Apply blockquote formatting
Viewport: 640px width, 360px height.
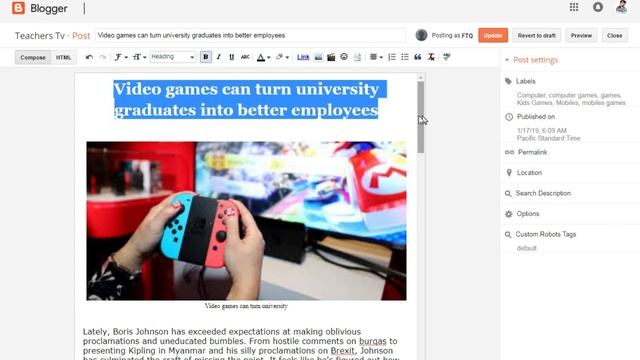418,57
